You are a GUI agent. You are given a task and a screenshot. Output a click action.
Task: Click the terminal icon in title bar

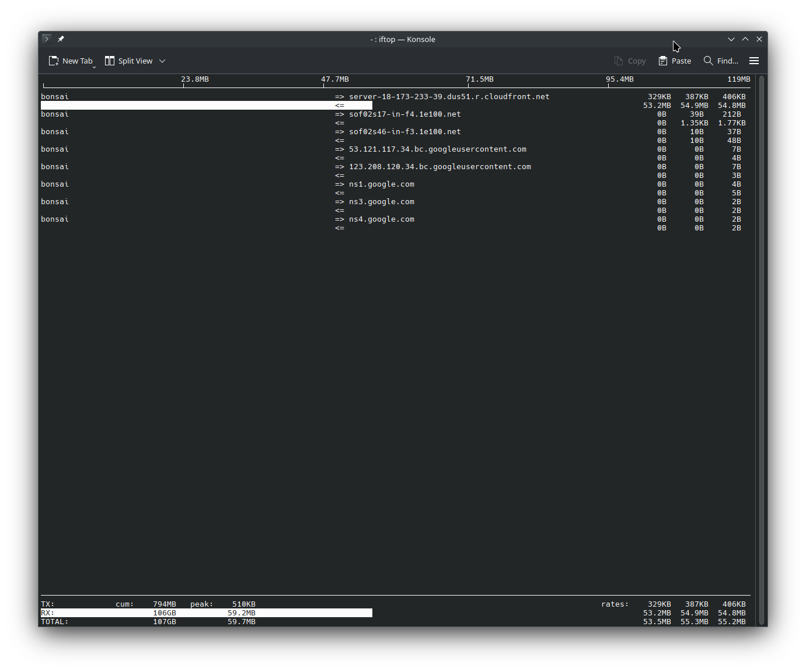tap(47, 39)
